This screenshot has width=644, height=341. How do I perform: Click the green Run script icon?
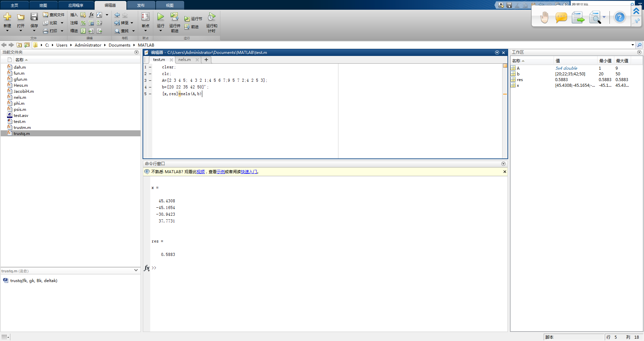pyautogui.click(x=161, y=17)
